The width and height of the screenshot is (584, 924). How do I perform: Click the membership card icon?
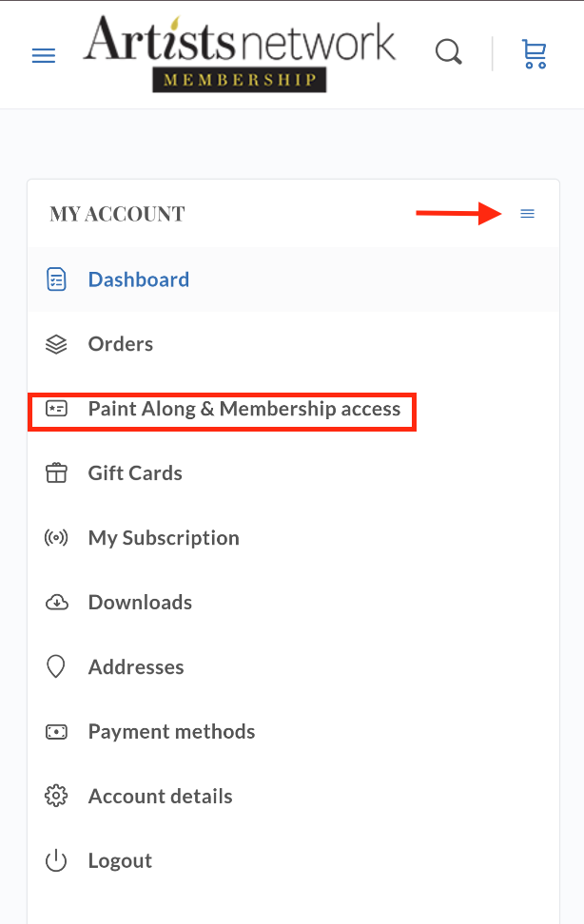(x=56, y=409)
